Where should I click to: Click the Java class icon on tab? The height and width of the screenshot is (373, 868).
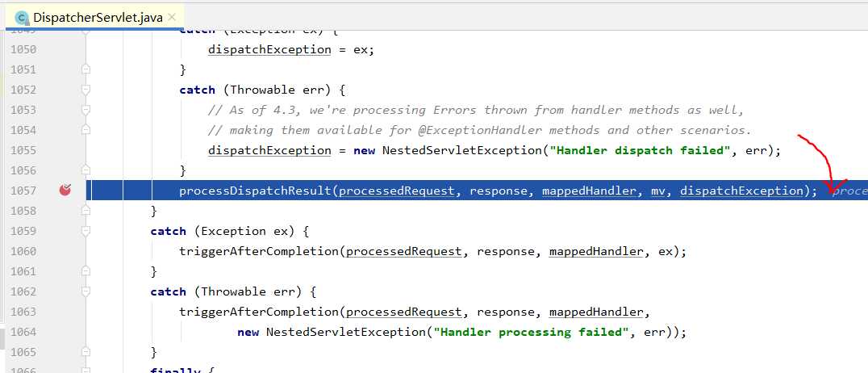(22, 18)
